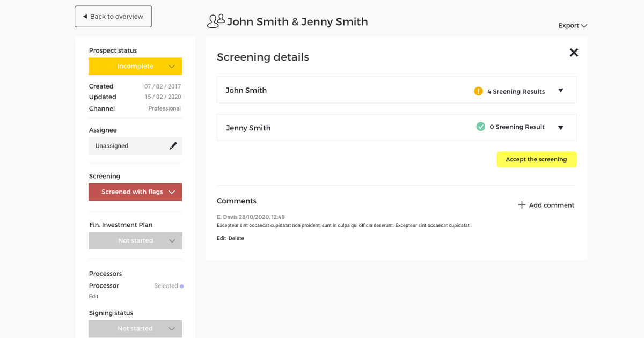Click Edit under Processor
The height and width of the screenshot is (338, 644).
point(93,296)
